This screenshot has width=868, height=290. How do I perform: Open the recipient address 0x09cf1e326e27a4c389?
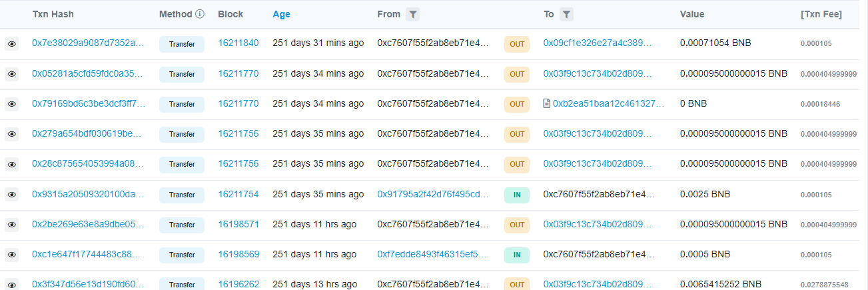click(x=598, y=43)
